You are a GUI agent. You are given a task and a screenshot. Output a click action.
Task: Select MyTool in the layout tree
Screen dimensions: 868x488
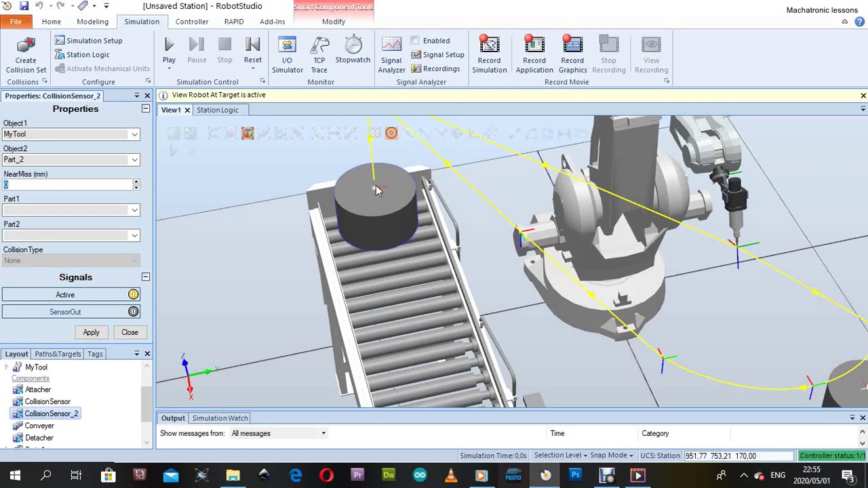coord(36,367)
